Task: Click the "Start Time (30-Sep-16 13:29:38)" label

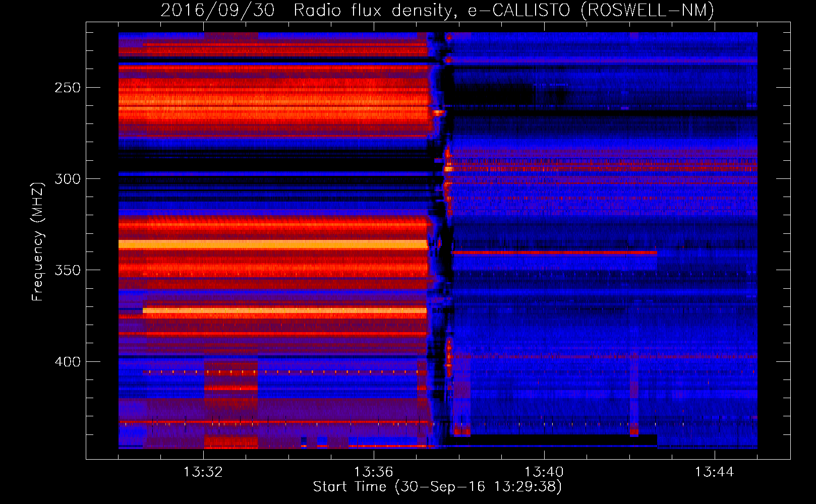Action: click(437, 487)
